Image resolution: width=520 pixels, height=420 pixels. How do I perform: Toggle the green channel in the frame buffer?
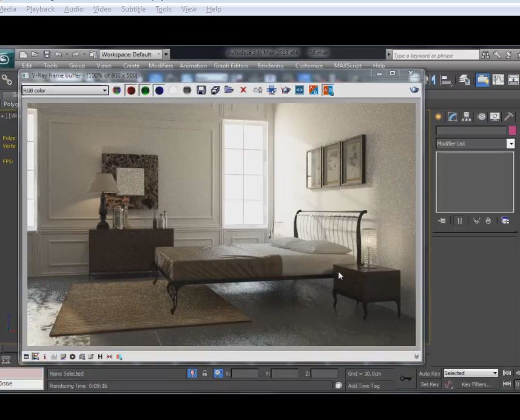[x=146, y=90]
